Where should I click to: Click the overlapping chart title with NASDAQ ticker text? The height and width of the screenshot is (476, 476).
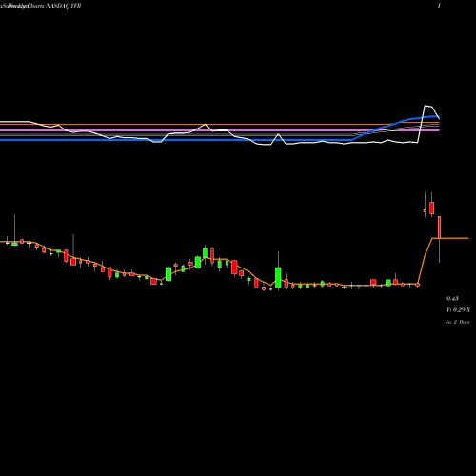click(x=41, y=6)
